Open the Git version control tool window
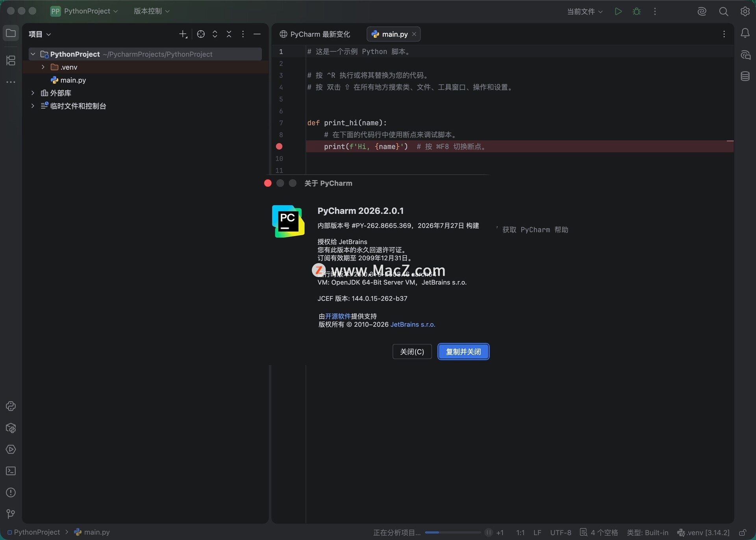The image size is (756, 540). [x=11, y=514]
